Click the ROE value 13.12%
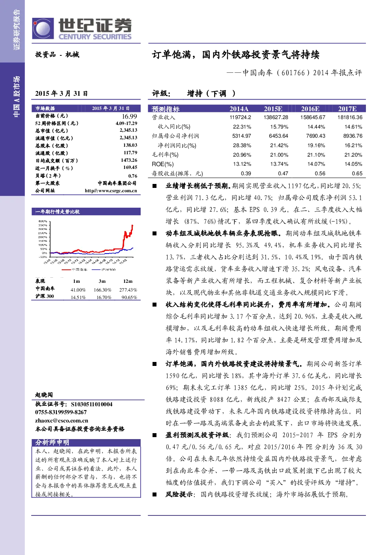The width and height of the screenshot is (392, 555). [242, 164]
